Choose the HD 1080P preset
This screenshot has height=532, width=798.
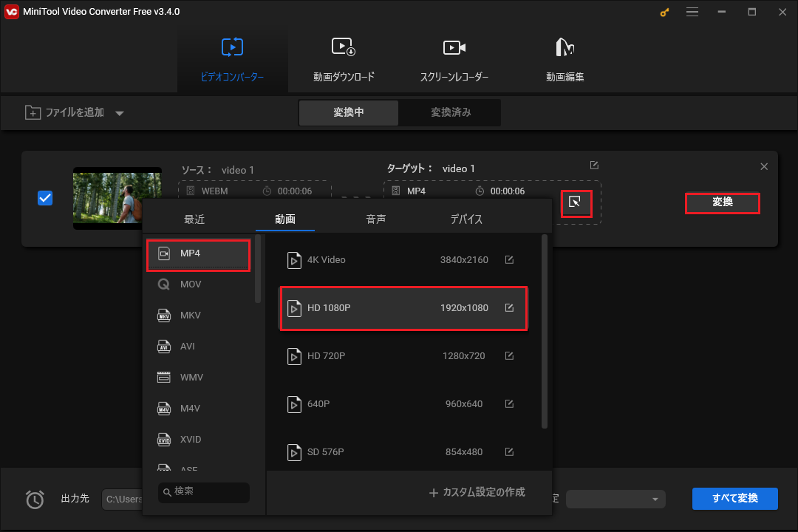click(x=403, y=308)
